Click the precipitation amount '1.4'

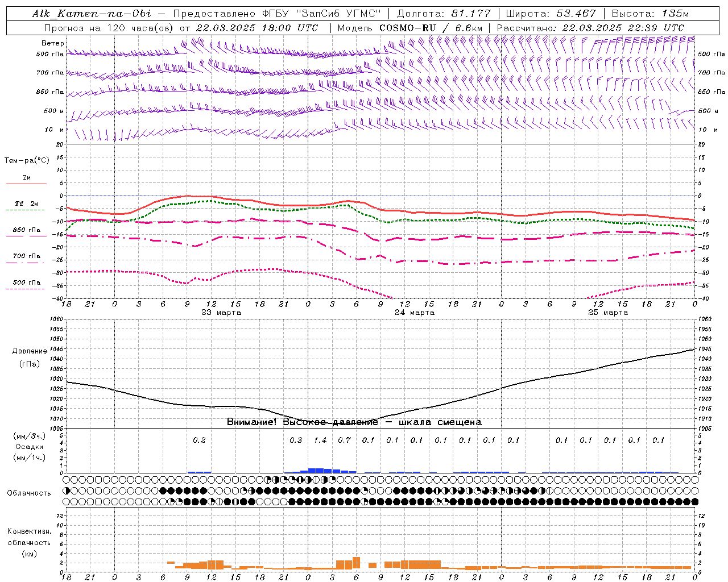pos(320,440)
